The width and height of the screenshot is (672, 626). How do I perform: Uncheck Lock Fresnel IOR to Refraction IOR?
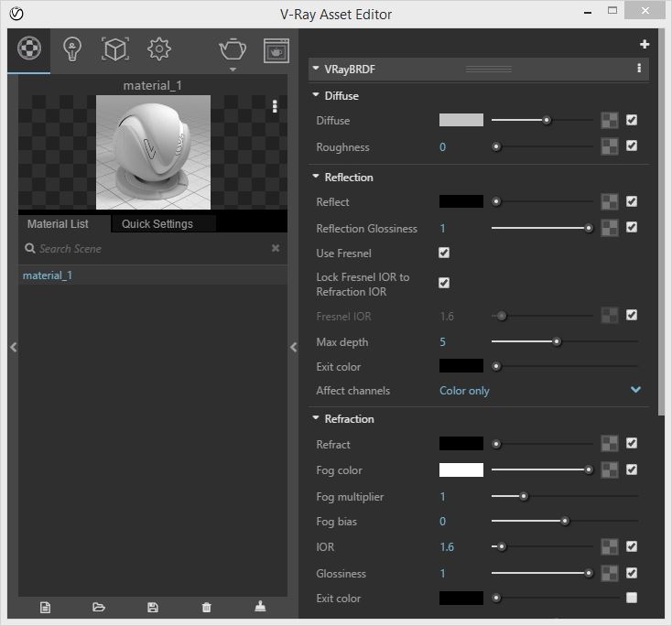point(444,283)
